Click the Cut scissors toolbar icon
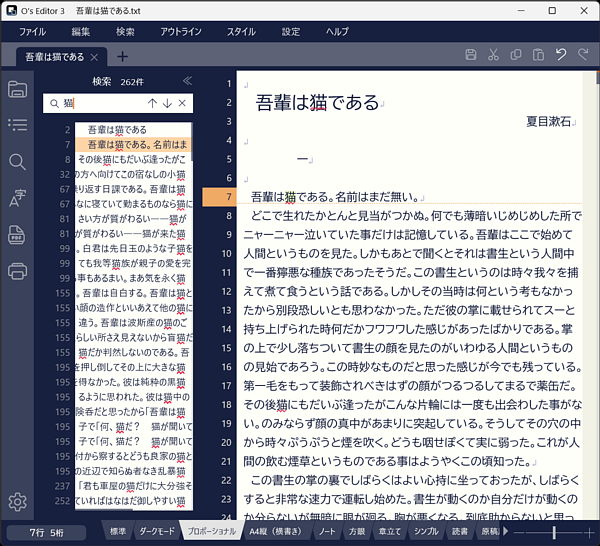 493,55
